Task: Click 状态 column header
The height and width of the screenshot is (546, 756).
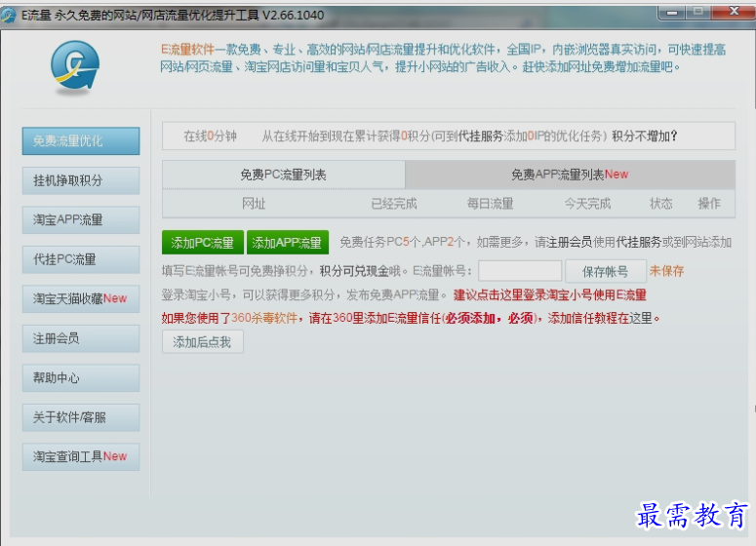Action: tap(661, 204)
